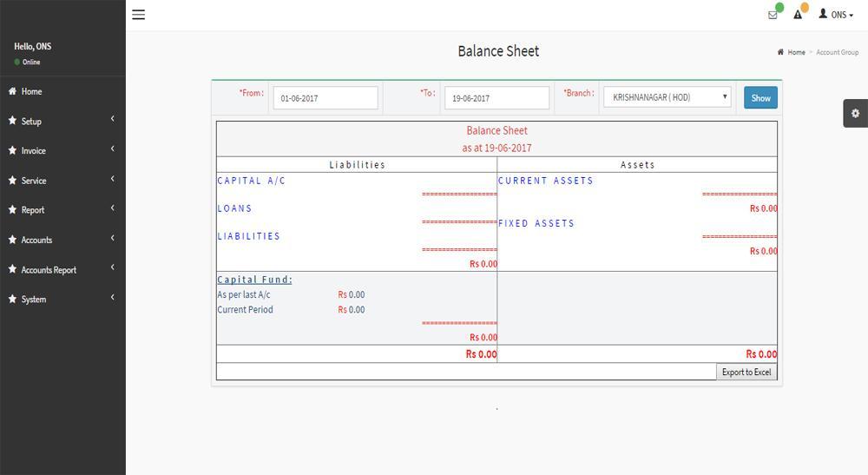Click the blue Show button
This screenshot has height=475, width=868.
(x=760, y=97)
